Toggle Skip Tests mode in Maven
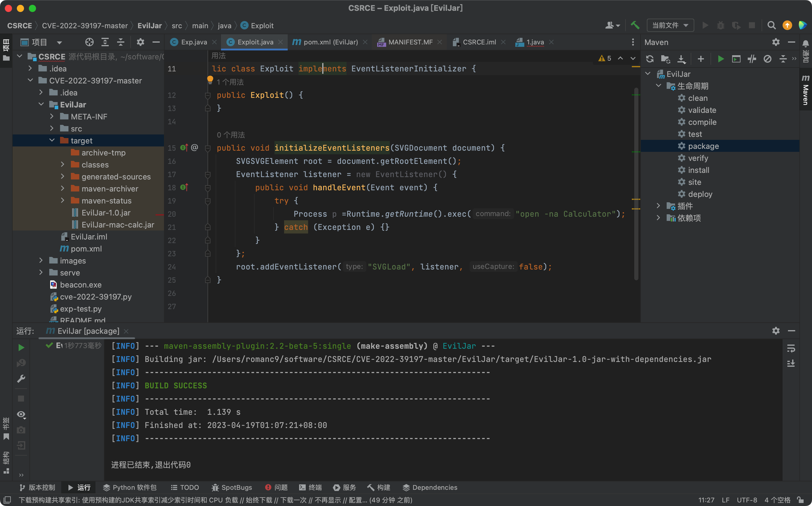Image resolution: width=812 pixels, height=506 pixels. click(x=768, y=59)
